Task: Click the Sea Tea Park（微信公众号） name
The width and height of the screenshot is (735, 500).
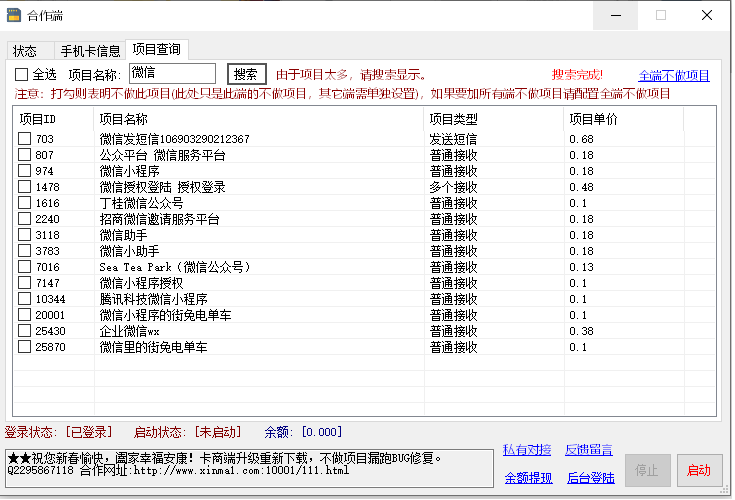Action: [174, 267]
